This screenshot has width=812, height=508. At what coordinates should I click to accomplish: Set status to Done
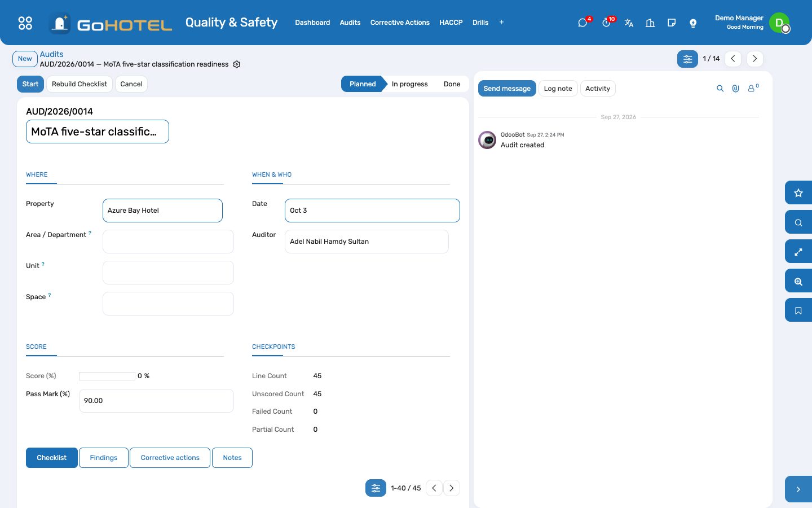coord(452,84)
